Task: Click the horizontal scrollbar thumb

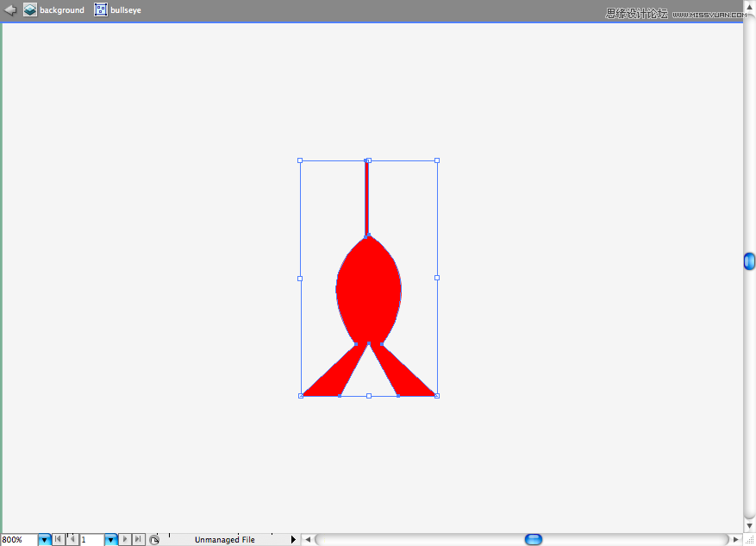Action: pos(534,539)
